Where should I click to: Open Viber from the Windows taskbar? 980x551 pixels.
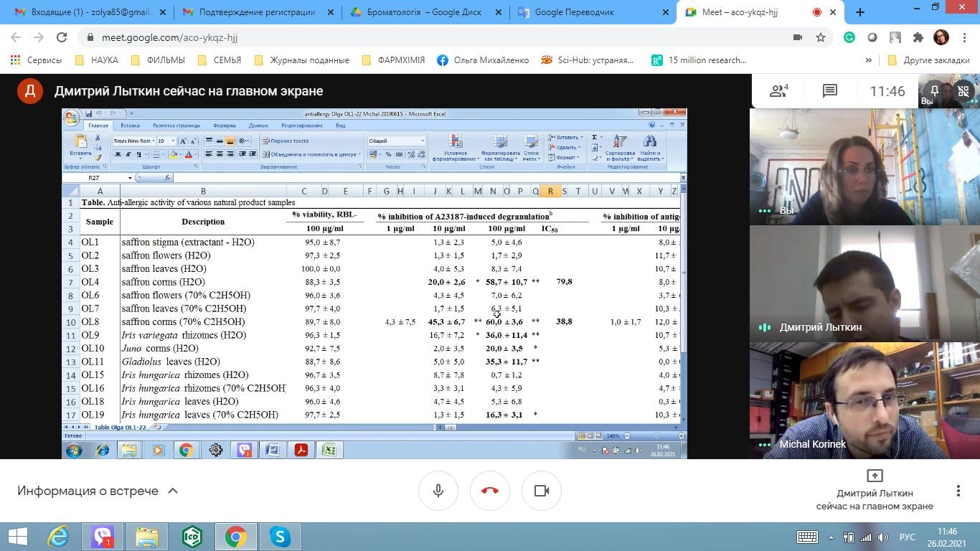pyautogui.click(x=103, y=537)
